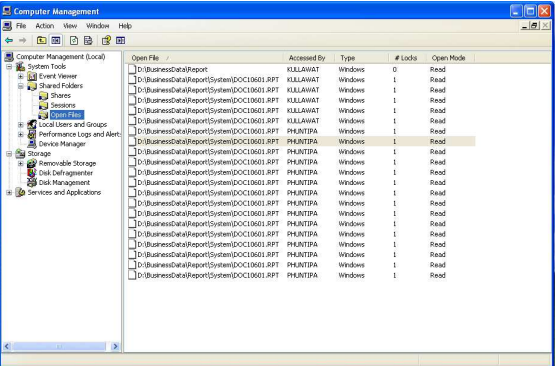Select the highlighted DOC10601.RPT row by PHUNTIPA
This screenshot has height=366, width=556.
[x=301, y=142]
